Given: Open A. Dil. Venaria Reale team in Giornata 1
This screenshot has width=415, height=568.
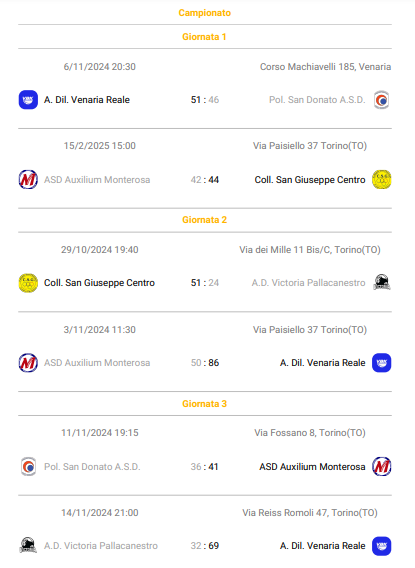Looking at the screenshot, I should click(87, 100).
